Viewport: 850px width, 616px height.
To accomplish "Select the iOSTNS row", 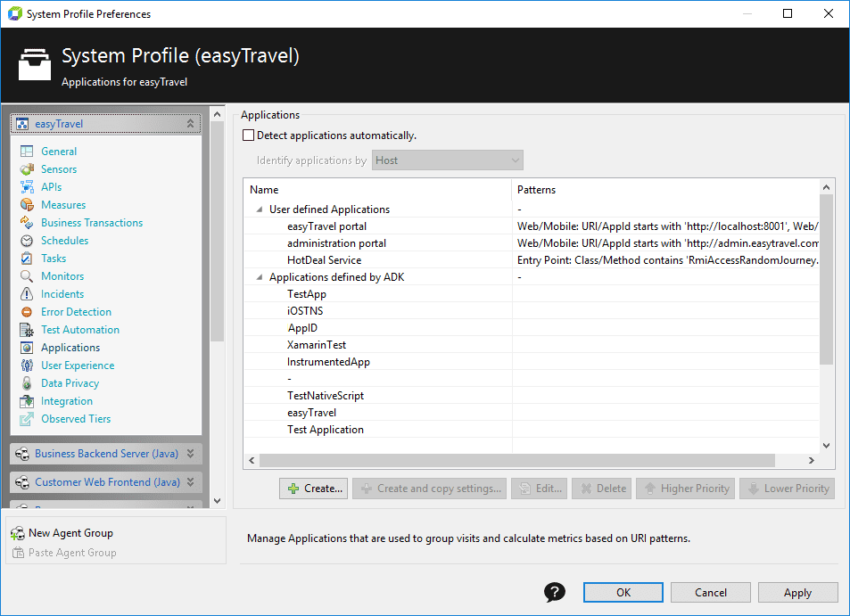I will [x=532, y=311].
